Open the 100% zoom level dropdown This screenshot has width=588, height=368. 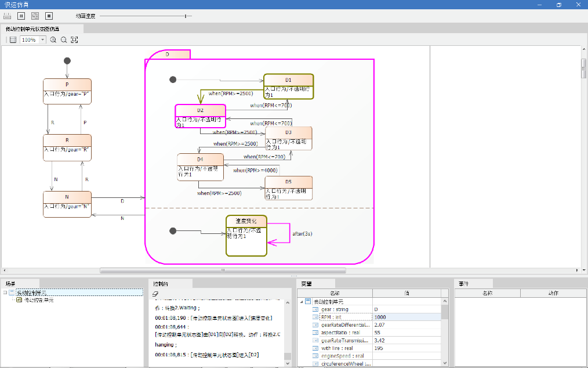point(42,40)
